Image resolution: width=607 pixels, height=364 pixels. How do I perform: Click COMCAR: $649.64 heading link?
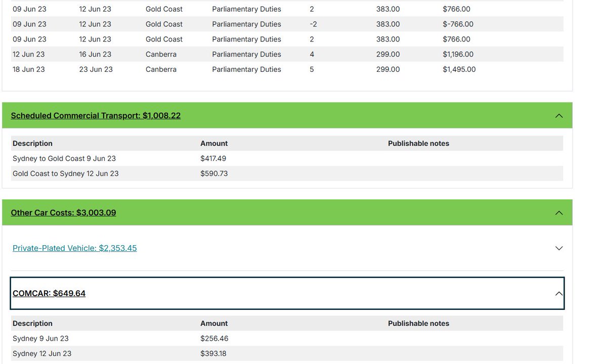(x=49, y=293)
